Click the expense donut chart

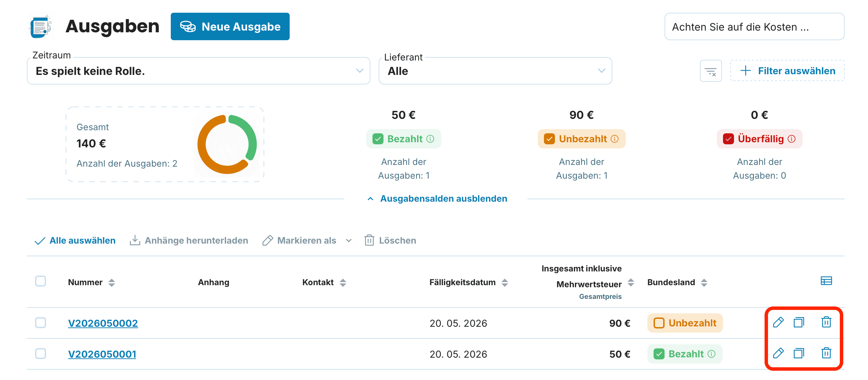click(x=227, y=144)
